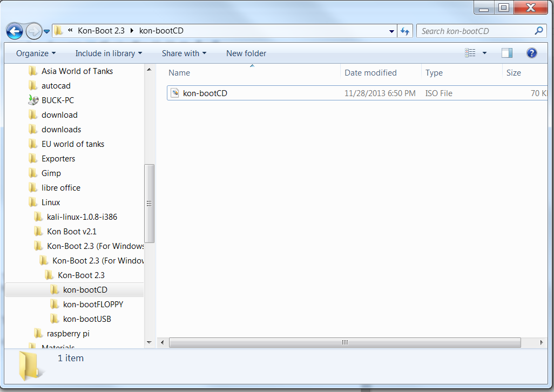This screenshot has height=392, width=554.
Task: Click the Gimp folder icon
Action: [x=33, y=173]
